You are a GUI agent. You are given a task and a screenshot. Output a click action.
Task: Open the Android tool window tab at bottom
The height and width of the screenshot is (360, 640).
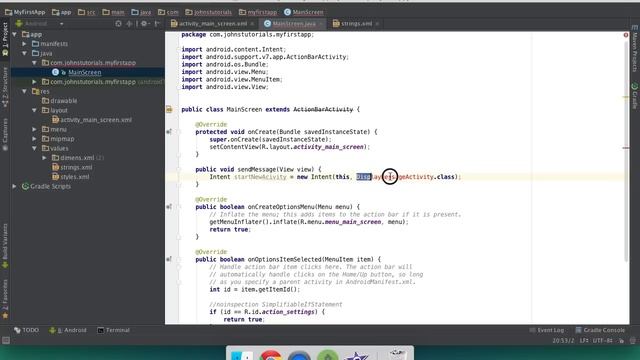pos(68,330)
